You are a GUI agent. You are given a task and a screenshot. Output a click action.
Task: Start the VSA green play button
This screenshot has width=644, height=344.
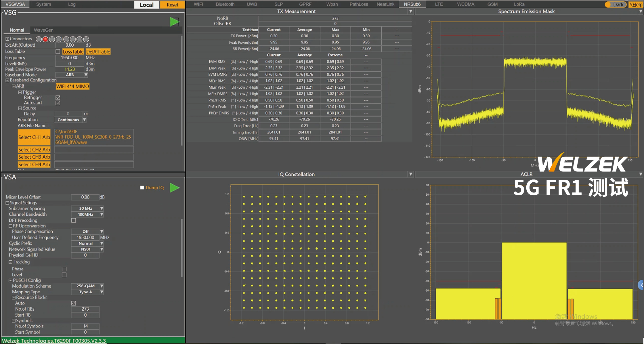[x=174, y=188]
